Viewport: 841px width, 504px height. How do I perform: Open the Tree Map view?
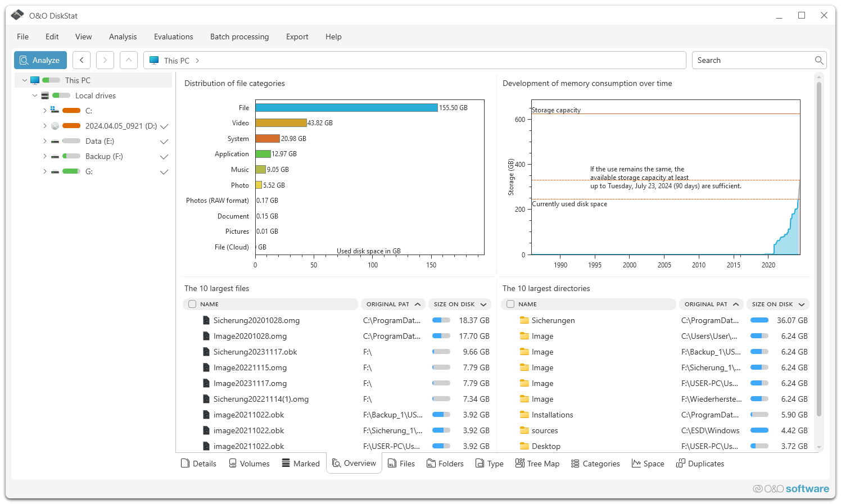[537, 464]
